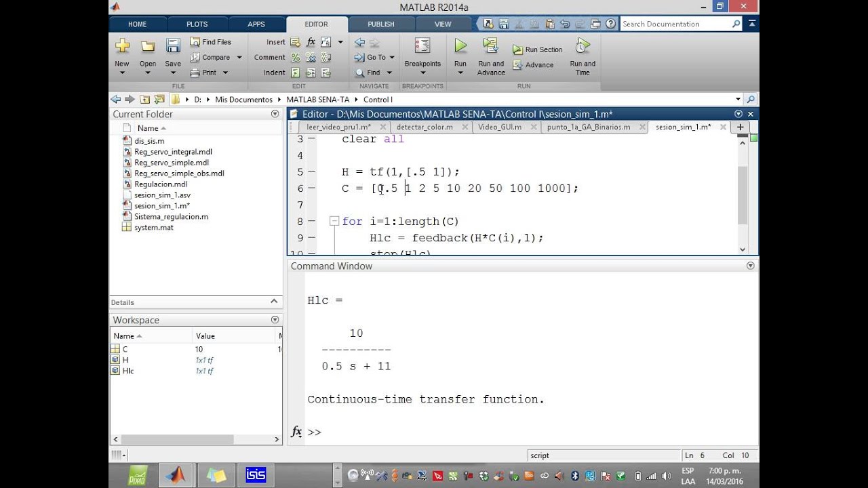Click the Smart indent icon
Image resolution: width=868 pixels, height=488 pixels.
296,73
